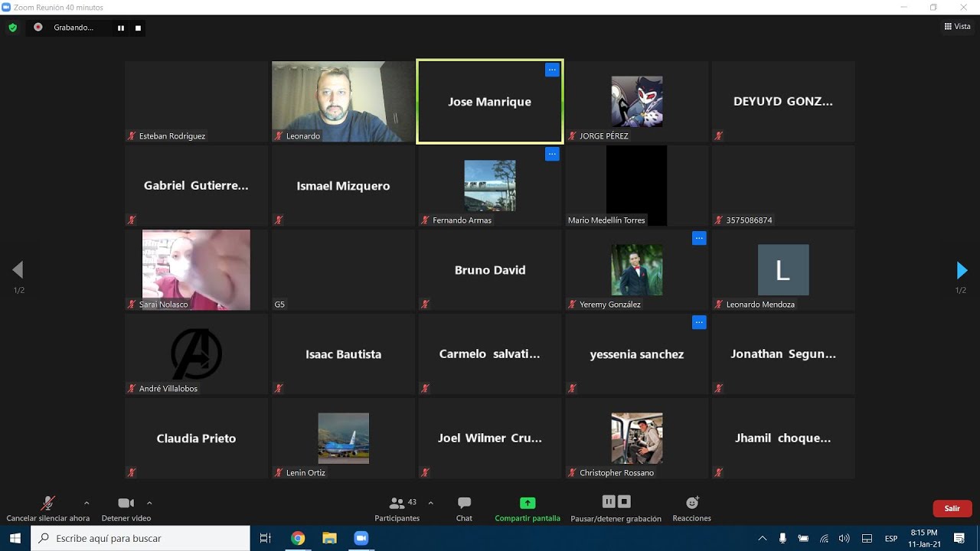Open more options on Jose Manrique tile

[x=552, y=70]
